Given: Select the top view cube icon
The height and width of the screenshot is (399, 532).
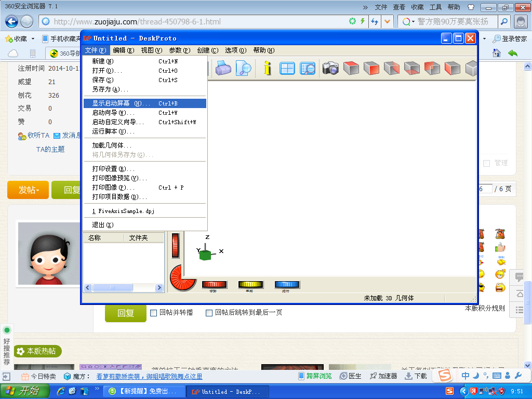Looking at the screenshot, I should click(x=351, y=68).
